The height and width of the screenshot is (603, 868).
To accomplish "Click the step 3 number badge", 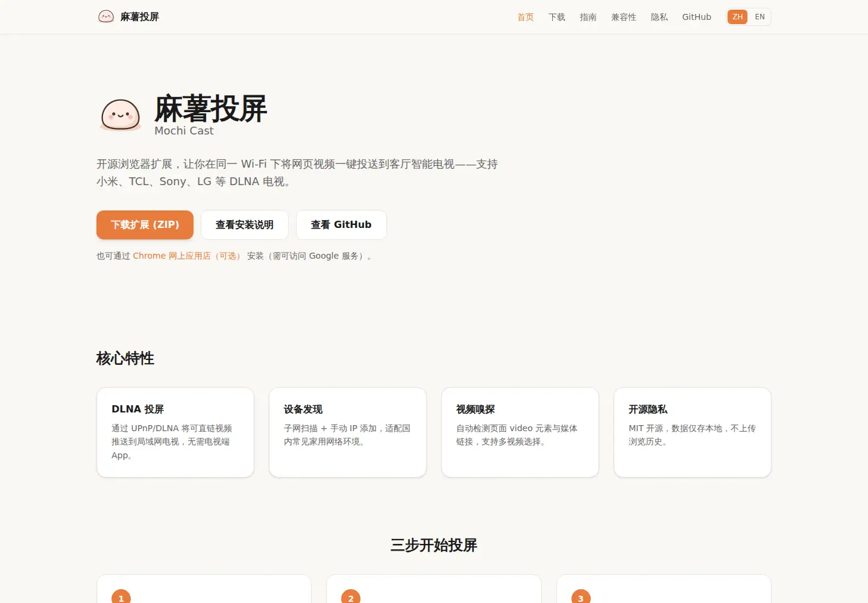I will point(581,596).
